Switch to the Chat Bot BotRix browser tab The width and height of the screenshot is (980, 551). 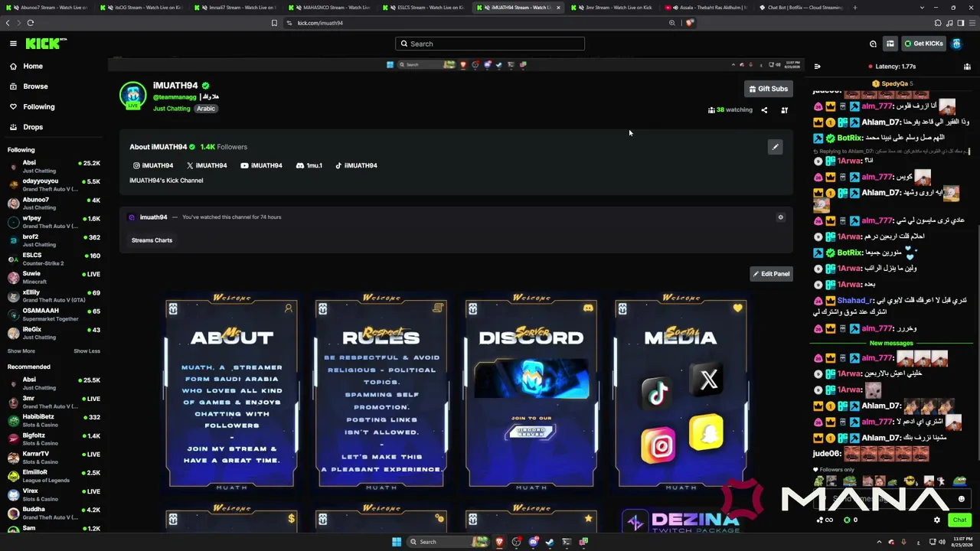[799, 8]
